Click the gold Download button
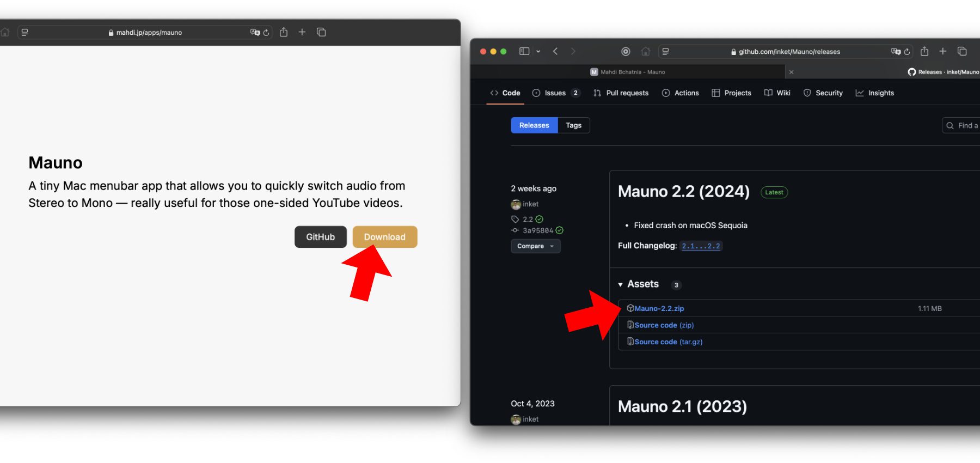 click(x=384, y=237)
